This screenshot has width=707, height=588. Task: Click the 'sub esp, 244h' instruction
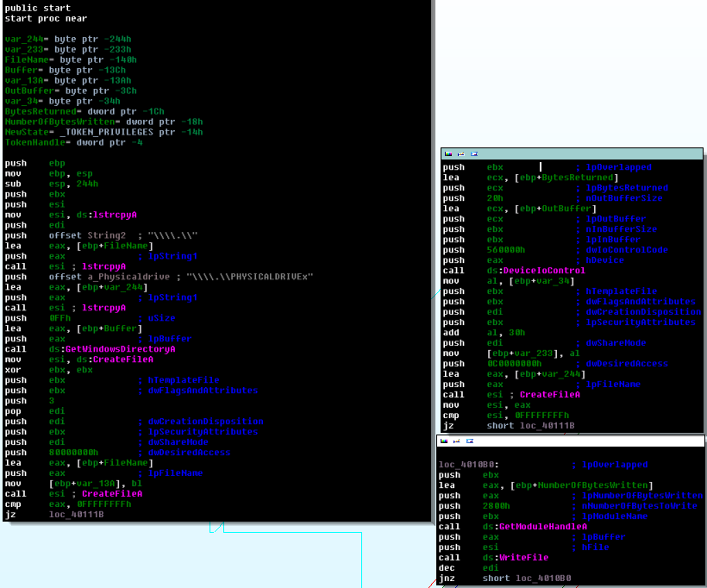52,185
